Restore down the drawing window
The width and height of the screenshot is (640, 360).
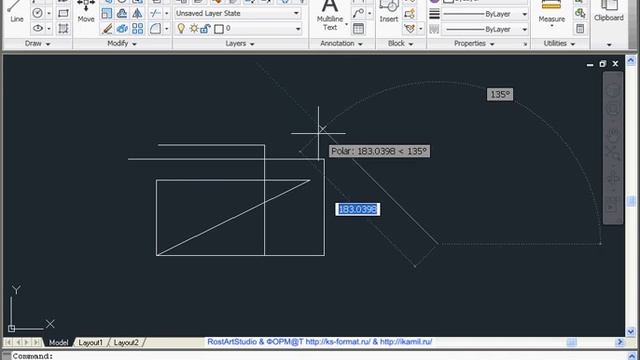[x=602, y=64]
